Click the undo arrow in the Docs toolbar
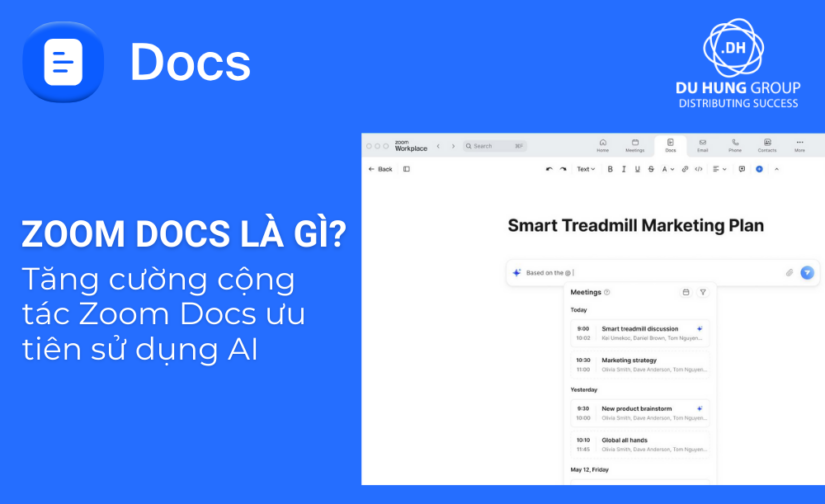 [x=549, y=169]
